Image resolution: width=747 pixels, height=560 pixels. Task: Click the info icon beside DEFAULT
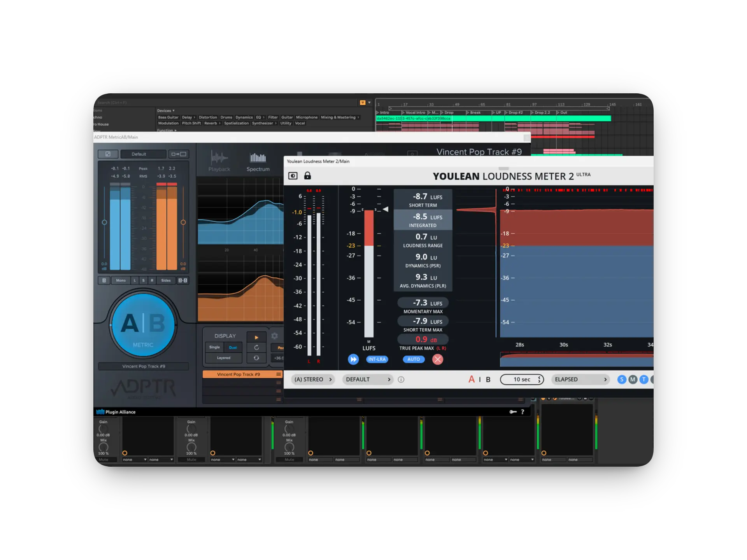tap(401, 380)
